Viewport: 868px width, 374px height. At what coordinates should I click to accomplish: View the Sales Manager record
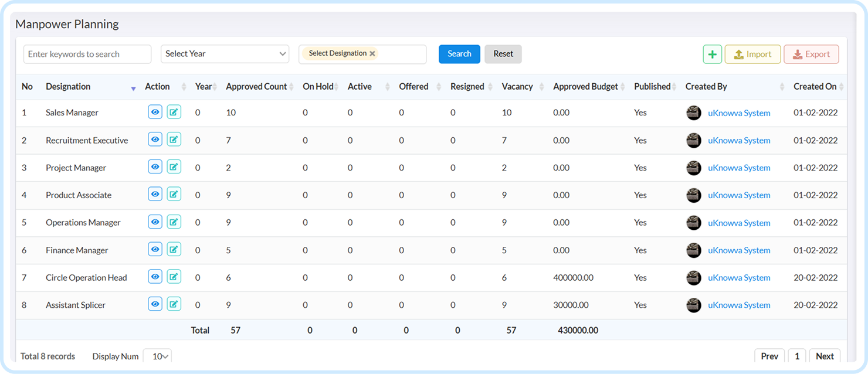tap(155, 112)
